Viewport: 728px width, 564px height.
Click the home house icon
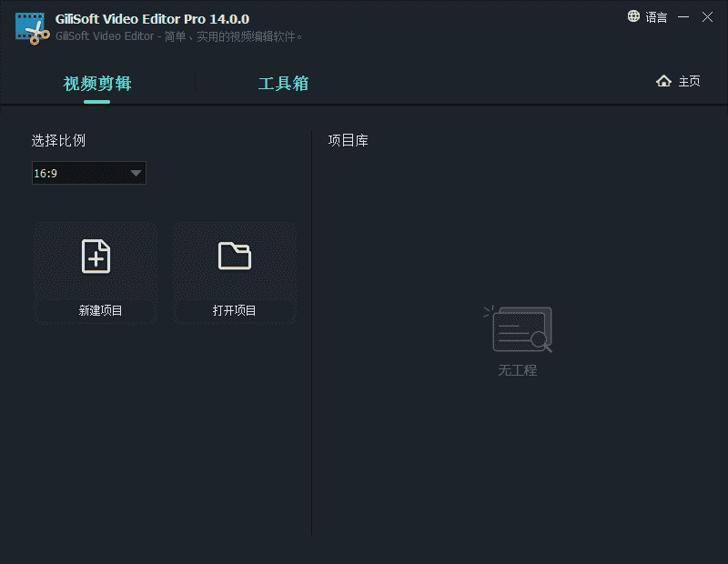pos(663,81)
